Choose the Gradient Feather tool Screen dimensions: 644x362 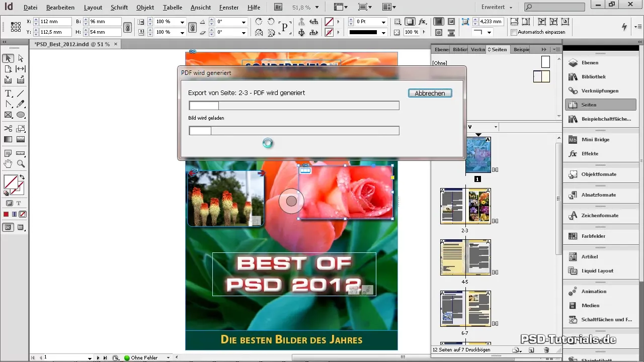coord(21,139)
